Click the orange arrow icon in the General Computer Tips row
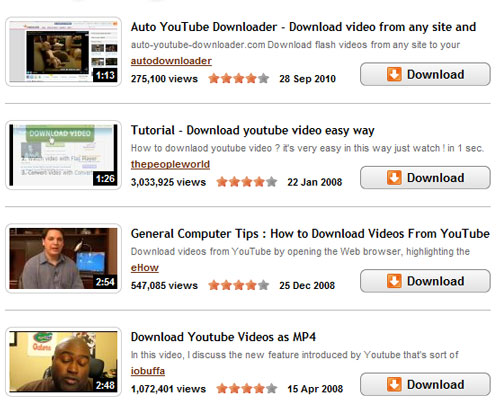Screen dimensions: 500x409 click(394, 281)
